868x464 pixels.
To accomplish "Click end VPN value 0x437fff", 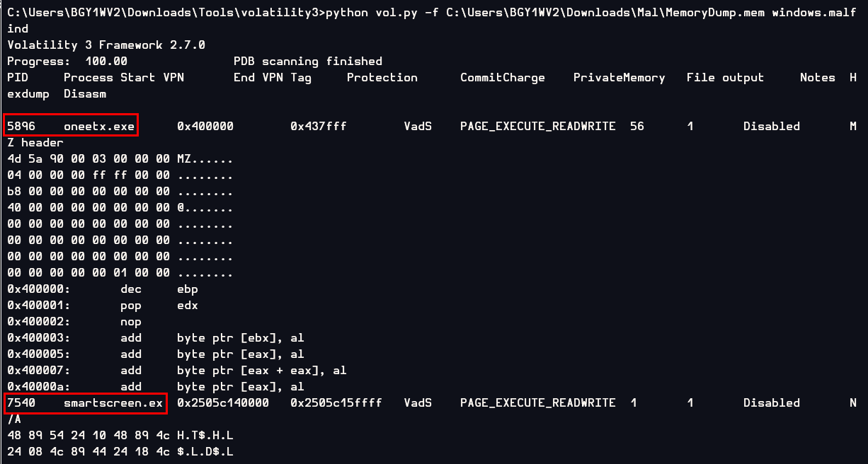I will click(318, 126).
